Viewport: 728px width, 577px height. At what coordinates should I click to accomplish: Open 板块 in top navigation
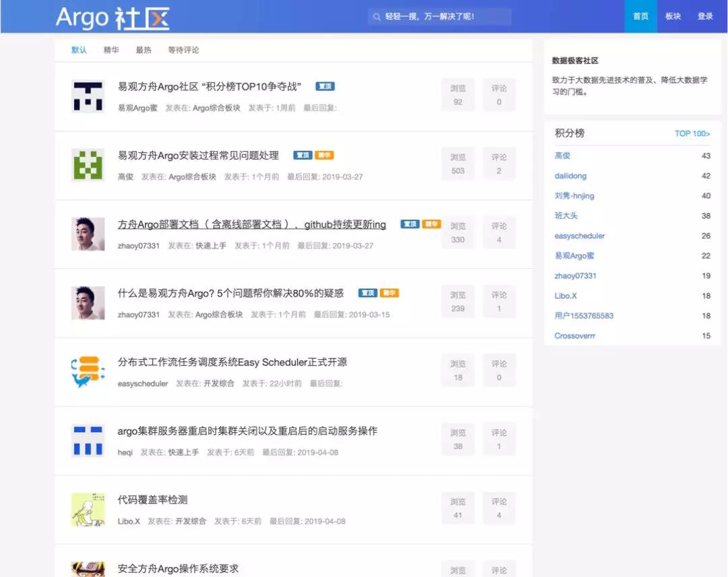673,16
